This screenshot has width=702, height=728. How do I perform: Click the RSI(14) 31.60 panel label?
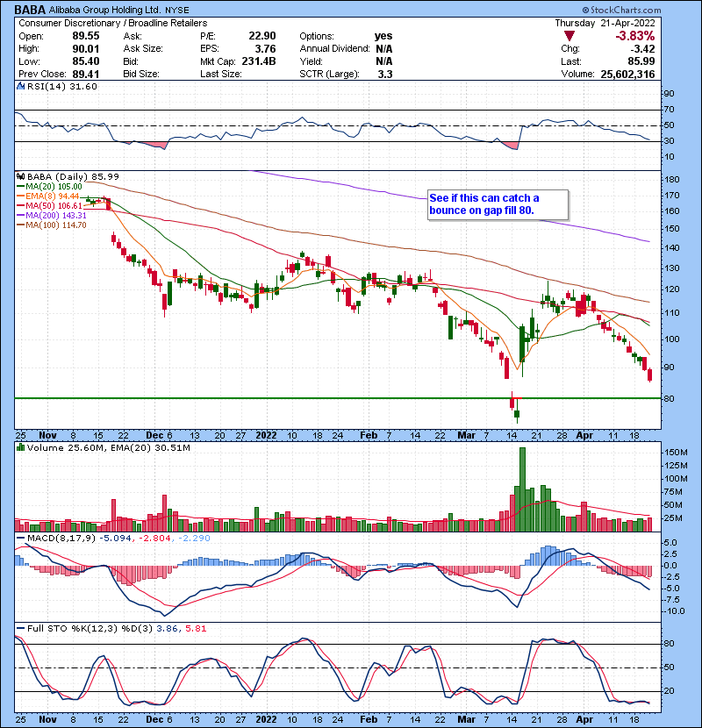tap(62, 86)
